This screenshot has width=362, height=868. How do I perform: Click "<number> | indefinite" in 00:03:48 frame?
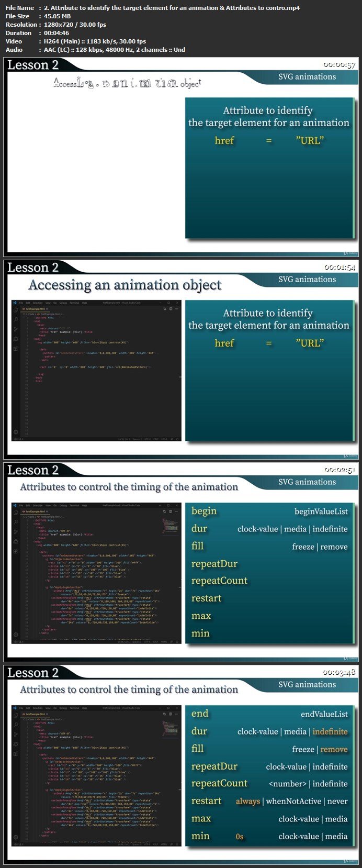point(308,784)
